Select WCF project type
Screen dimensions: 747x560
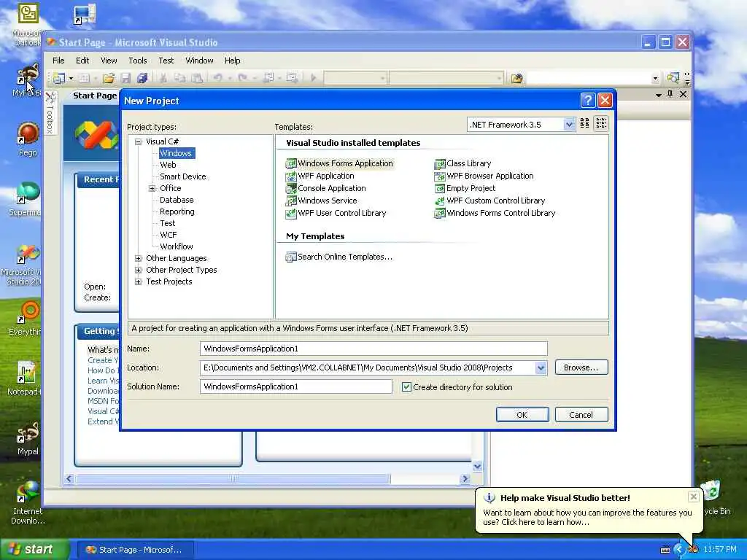tap(169, 236)
